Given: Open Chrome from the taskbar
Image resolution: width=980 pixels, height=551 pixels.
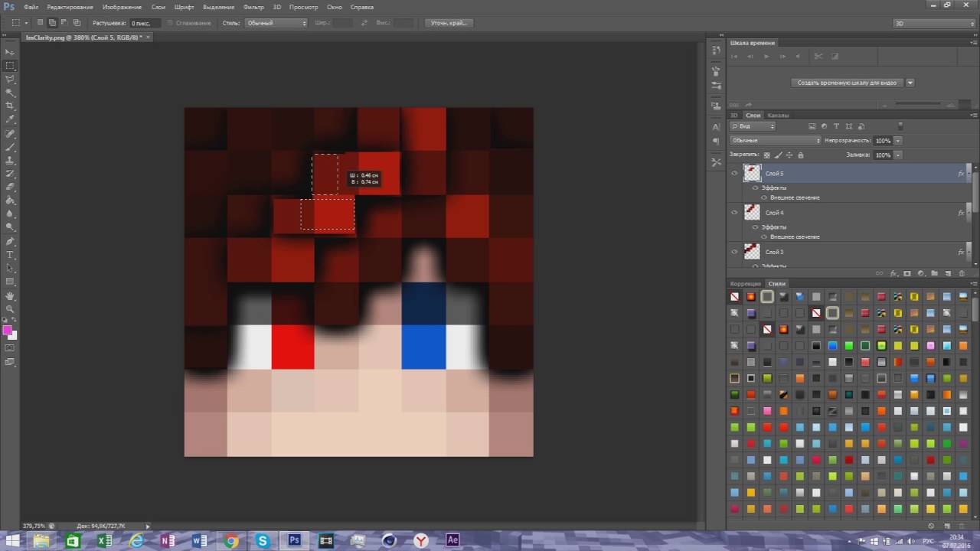Looking at the screenshot, I should click(231, 540).
